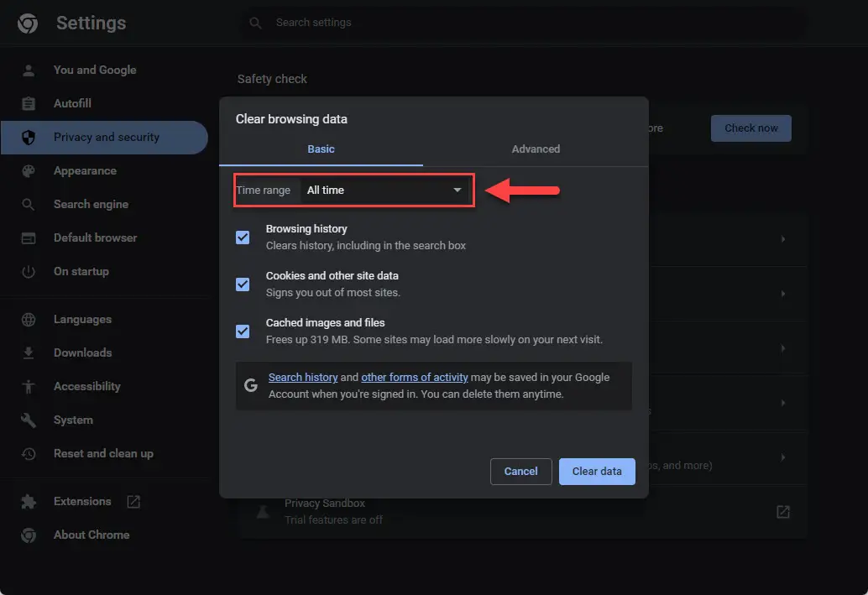Screen dimensions: 868x595
Task: Click the Google G icon in the dialog
Action: (251, 385)
